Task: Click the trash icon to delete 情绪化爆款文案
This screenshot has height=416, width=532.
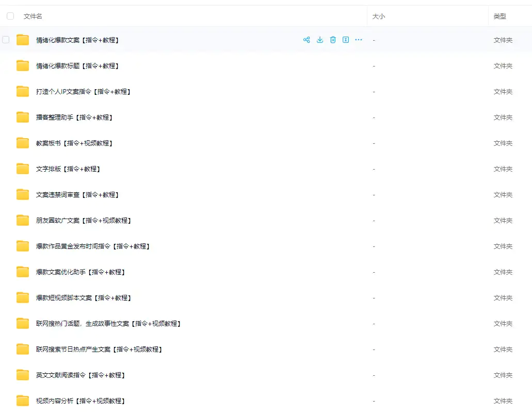Action: (x=333, y=40)
